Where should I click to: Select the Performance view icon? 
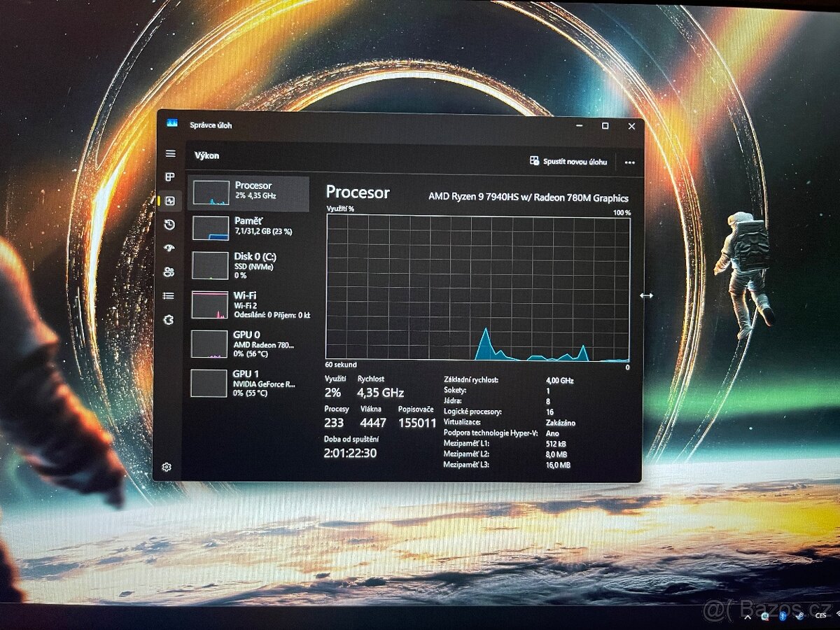tap(169, 202)
